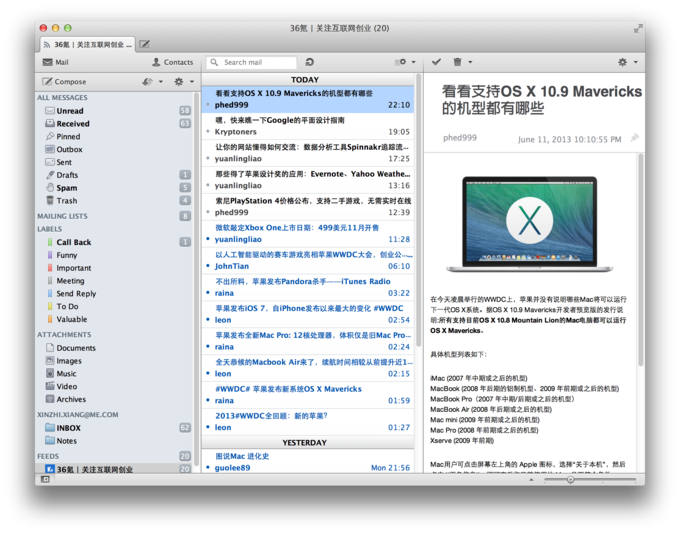
Task: Open the Sent folder
Action: (x=64, y=162)
